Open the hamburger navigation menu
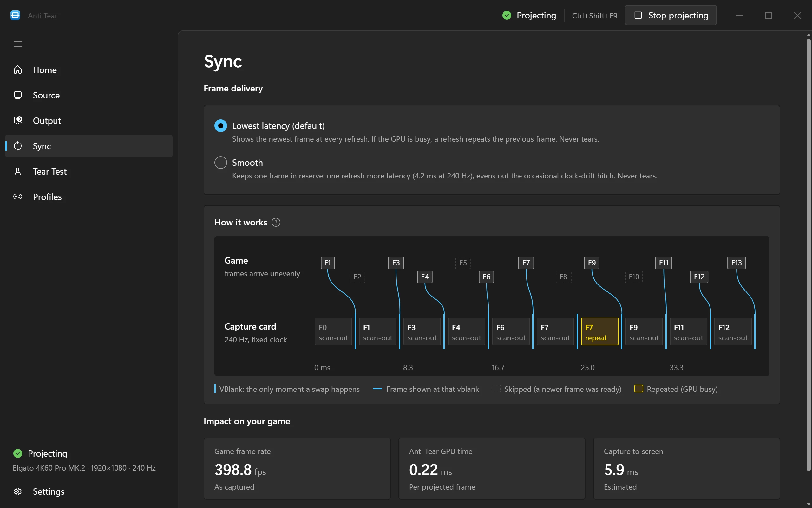The image size is (812, 508). coord(18,44)
